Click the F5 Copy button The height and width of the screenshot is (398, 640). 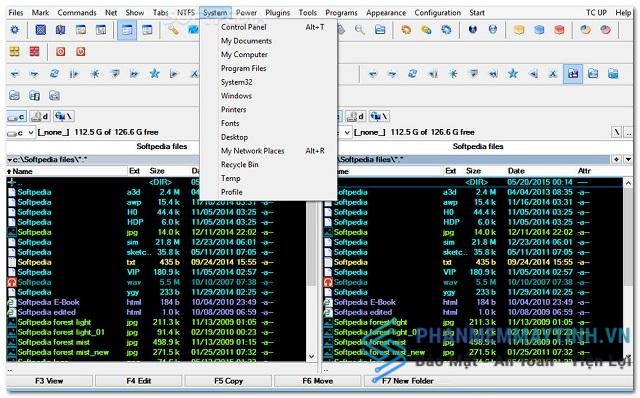pyautogui.click(x=229, y=381)
